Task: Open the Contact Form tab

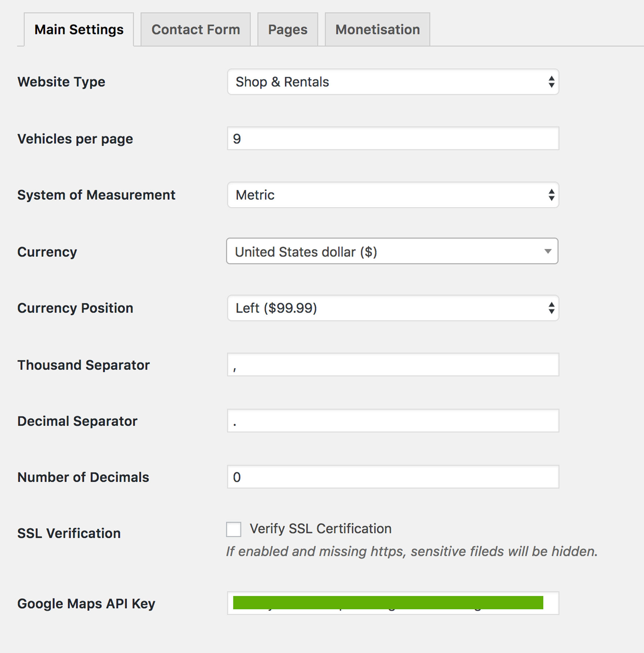Action: point(195,30)
